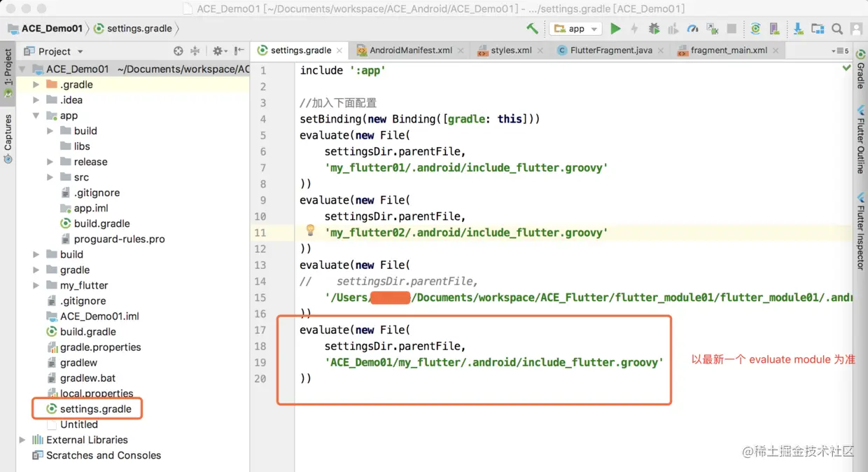Run the app with the green play icon

click(x=615, y=29)
